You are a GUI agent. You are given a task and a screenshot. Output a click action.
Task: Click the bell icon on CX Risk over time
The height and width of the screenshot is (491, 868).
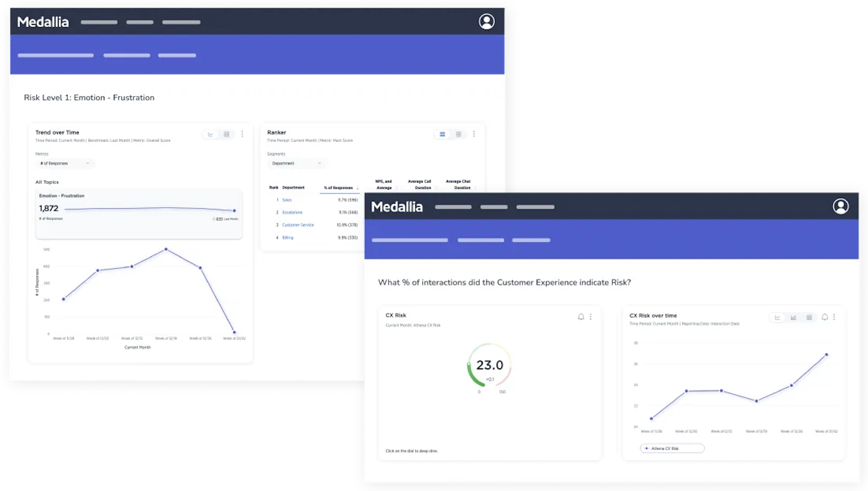click(x=825, y=317)
